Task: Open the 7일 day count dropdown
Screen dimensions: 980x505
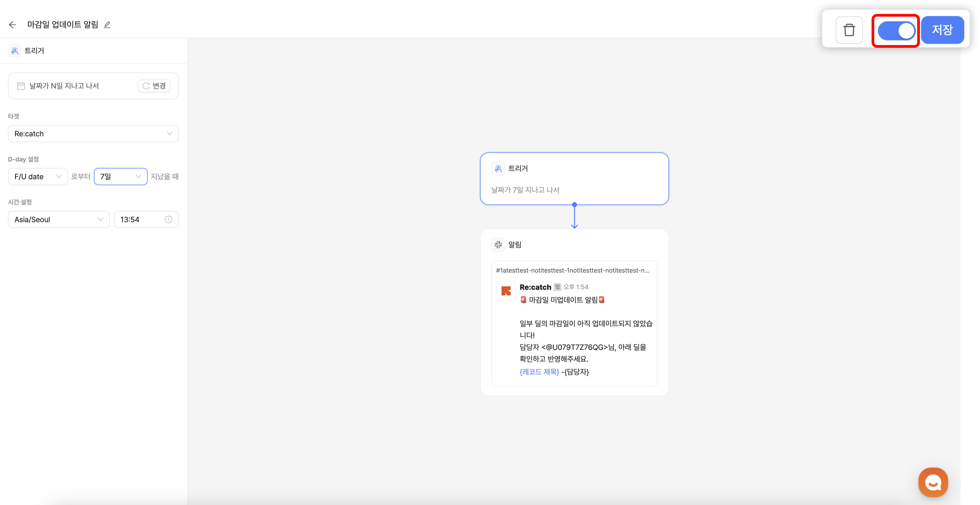Action: tap(120, 176)
